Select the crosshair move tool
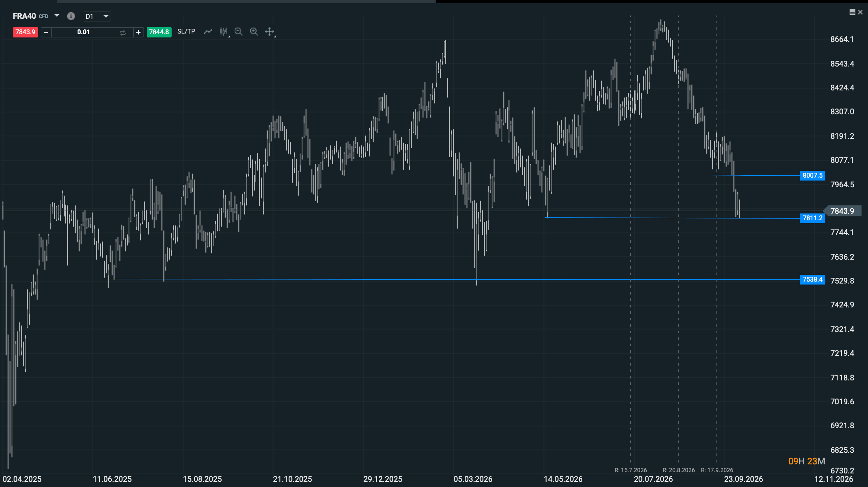 [x=270, y=32]
